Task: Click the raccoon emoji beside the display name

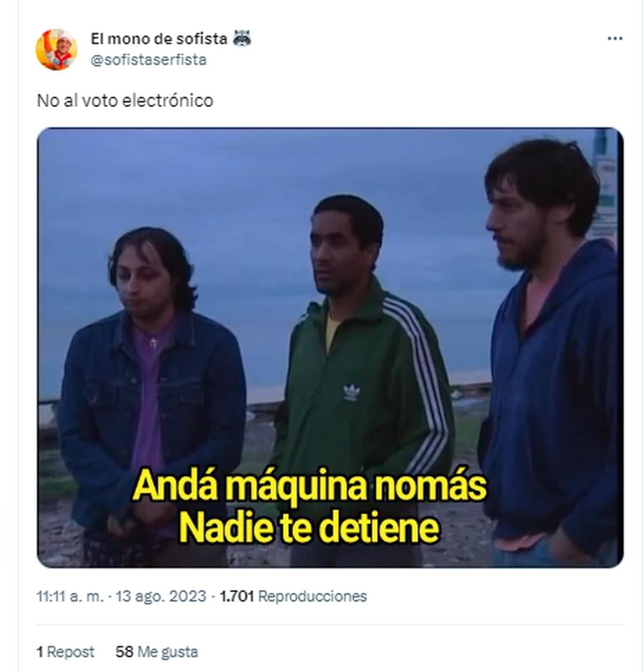Action: [x=242, y=38]
